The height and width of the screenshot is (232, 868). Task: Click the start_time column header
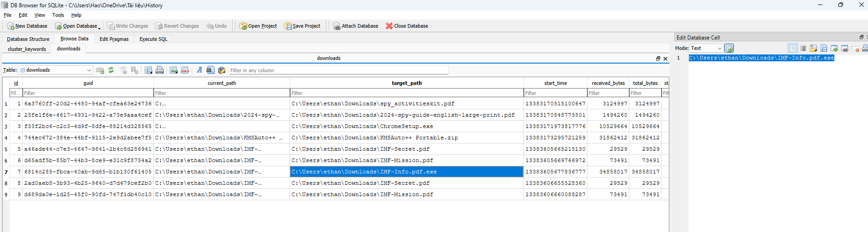pyautogui.click(x=556, y=83)
